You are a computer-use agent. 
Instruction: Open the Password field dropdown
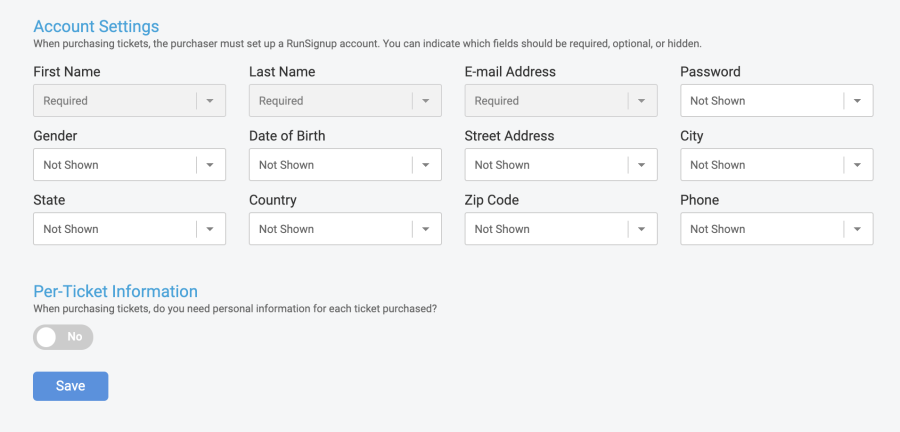pos(777,100)
